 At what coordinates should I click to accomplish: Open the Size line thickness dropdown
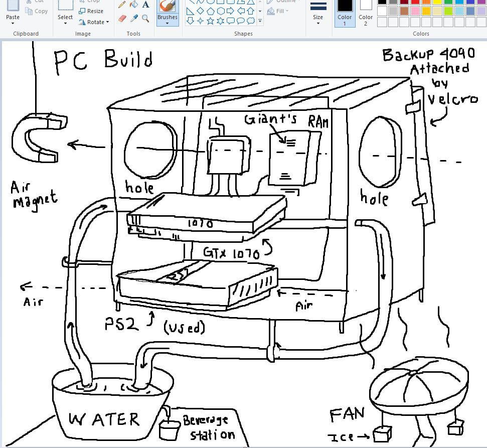tap(318, 23)
